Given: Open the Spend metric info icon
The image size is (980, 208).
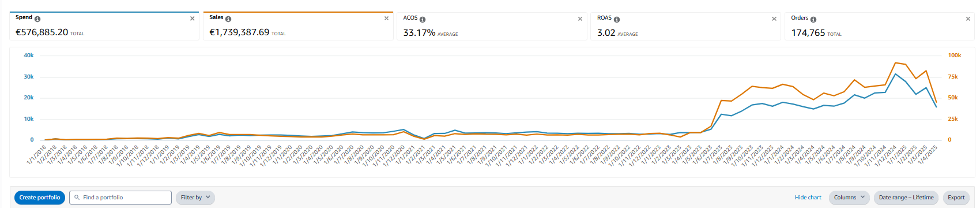Looking at the screenshot, I should click(x=37, y=19).
